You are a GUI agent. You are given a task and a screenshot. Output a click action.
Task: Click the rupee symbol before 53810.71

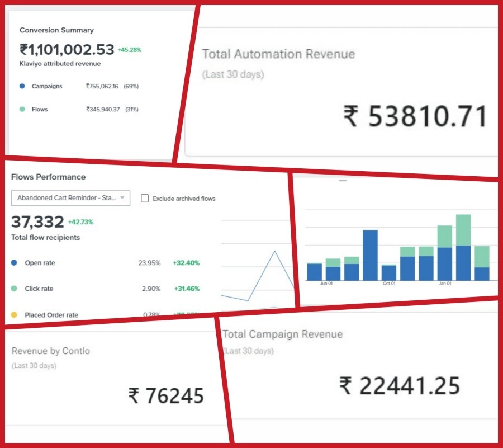point(351,117)
